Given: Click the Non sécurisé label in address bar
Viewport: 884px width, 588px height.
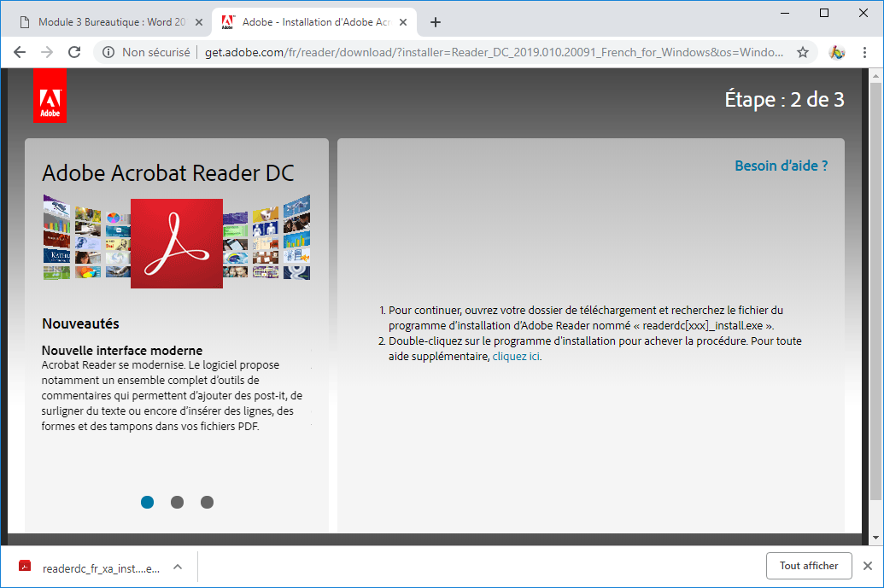Looking at the screenshot, I should tap(156, 52).
